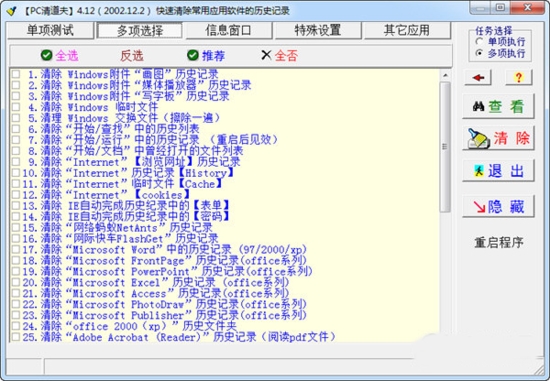The height and width of the screenshot is (381, 550).
Task: Check item 9 Internet 浏览网址 checkbox
Action: point(16,162)
